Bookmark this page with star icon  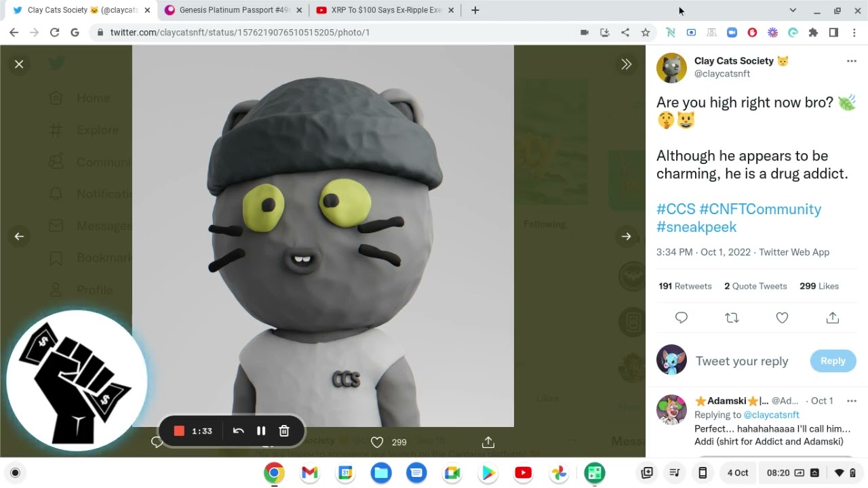pos(646,32)
